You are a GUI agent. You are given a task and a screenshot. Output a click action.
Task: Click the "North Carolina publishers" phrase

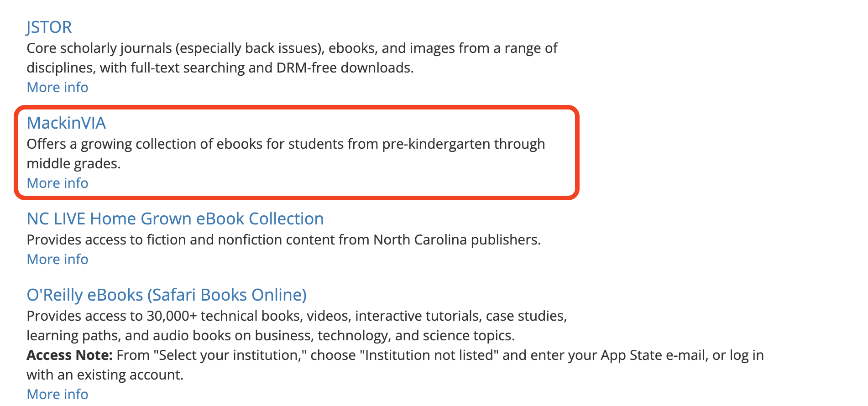456,240
